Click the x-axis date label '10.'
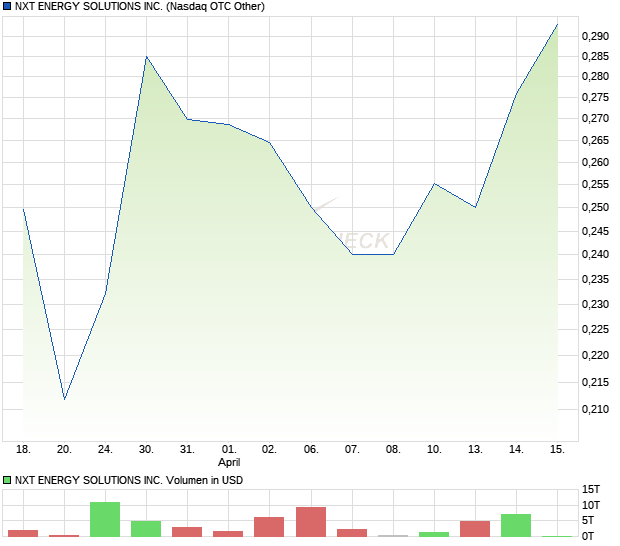Viewport: 620px width, 546px height. pos(434,450)
